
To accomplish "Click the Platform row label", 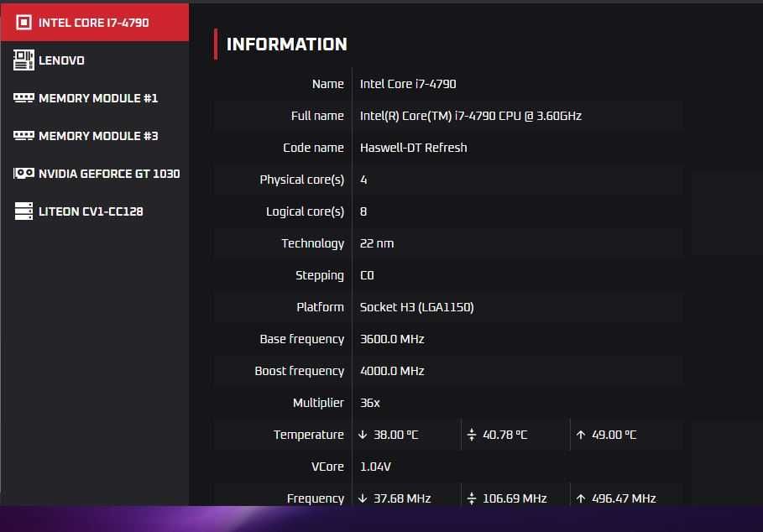I will click(x=320, y=307).
